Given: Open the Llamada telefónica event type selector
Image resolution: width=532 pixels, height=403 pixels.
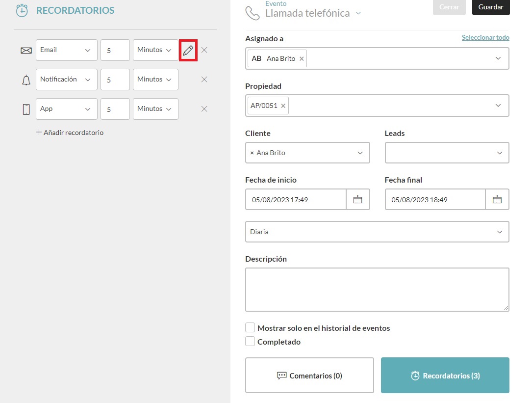Looking at the screenshot, I should point(358,13).
